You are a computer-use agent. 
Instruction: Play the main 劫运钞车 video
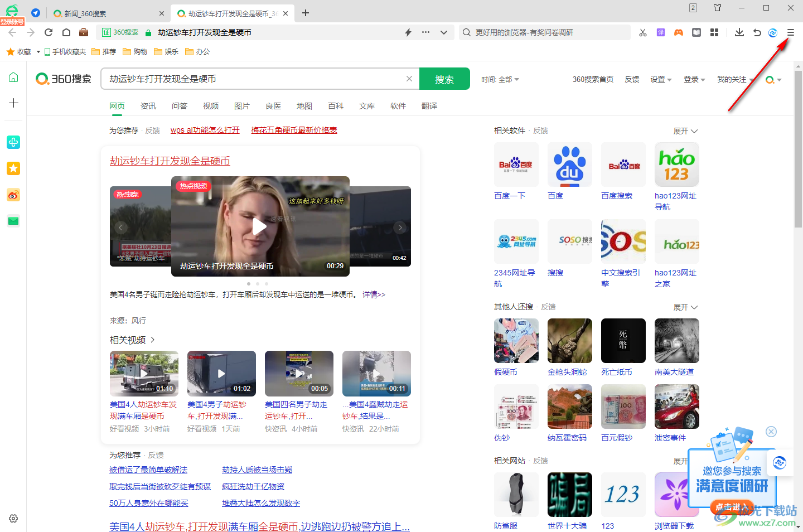click(260, 226)
